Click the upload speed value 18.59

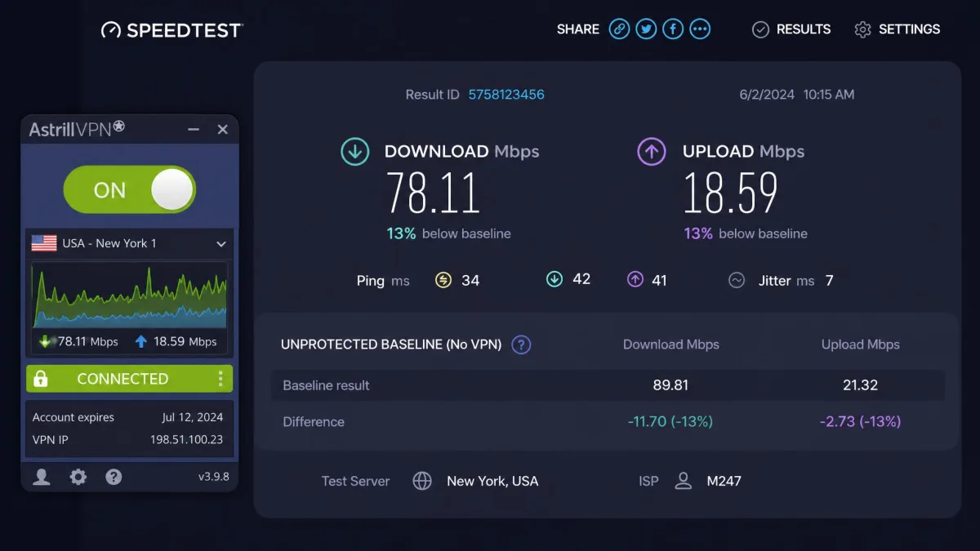730,193
